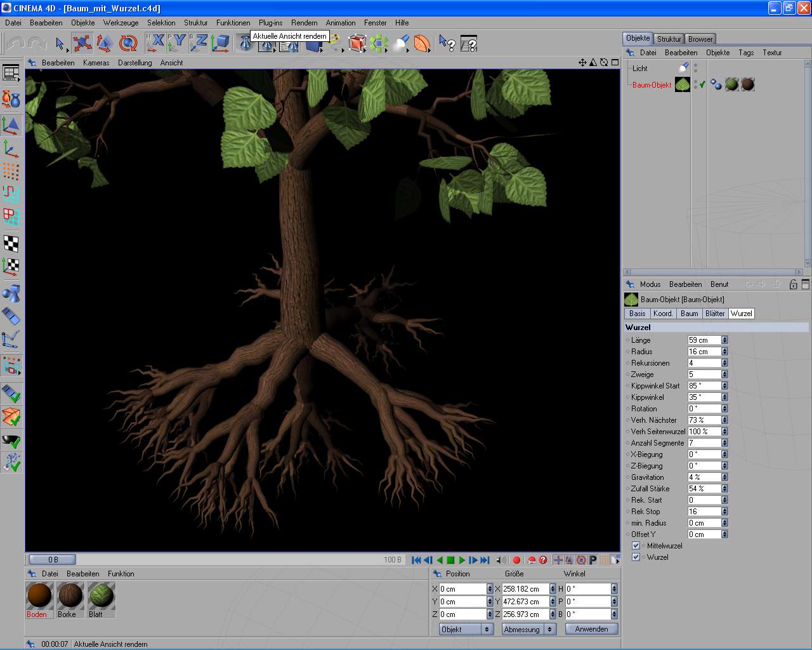The width and height of the screenshot is (812, 650).
Task: Toggle parameter keyframe P icon
Action: pos(593,560)
